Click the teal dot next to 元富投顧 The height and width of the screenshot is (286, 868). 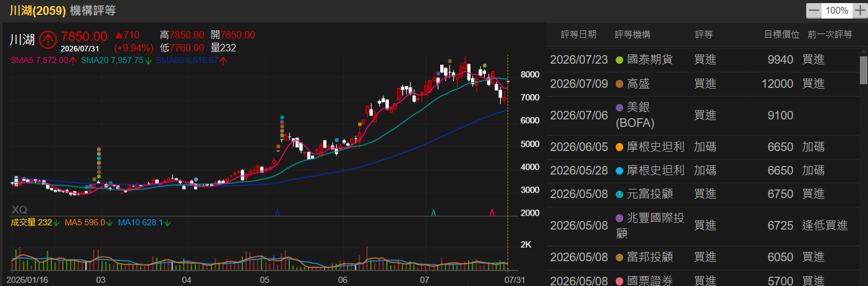(x=621, y=194)
